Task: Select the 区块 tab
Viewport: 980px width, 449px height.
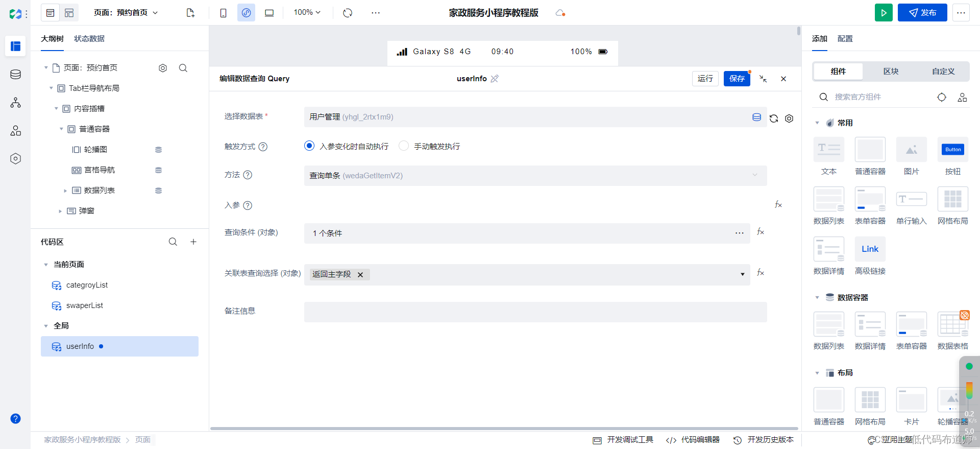Action: click(891, 72)
